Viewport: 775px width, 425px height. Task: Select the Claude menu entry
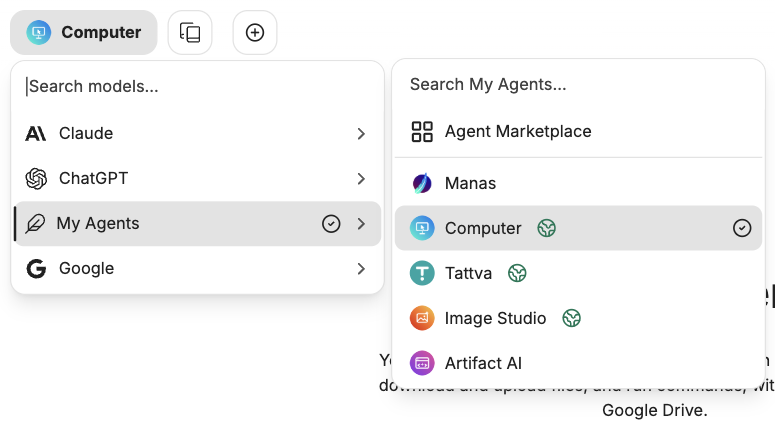[x=198, y=133]
